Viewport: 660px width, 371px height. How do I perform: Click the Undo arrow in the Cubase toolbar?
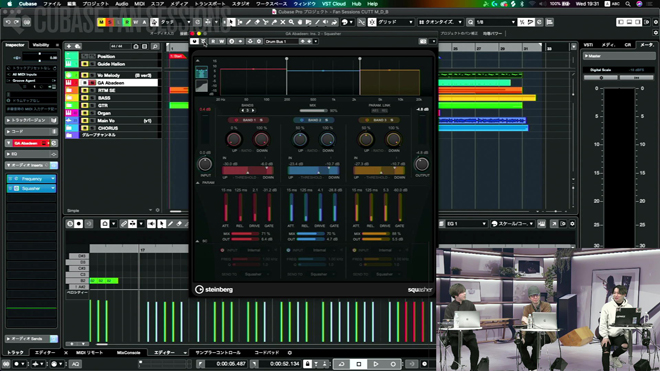(8, 22)
